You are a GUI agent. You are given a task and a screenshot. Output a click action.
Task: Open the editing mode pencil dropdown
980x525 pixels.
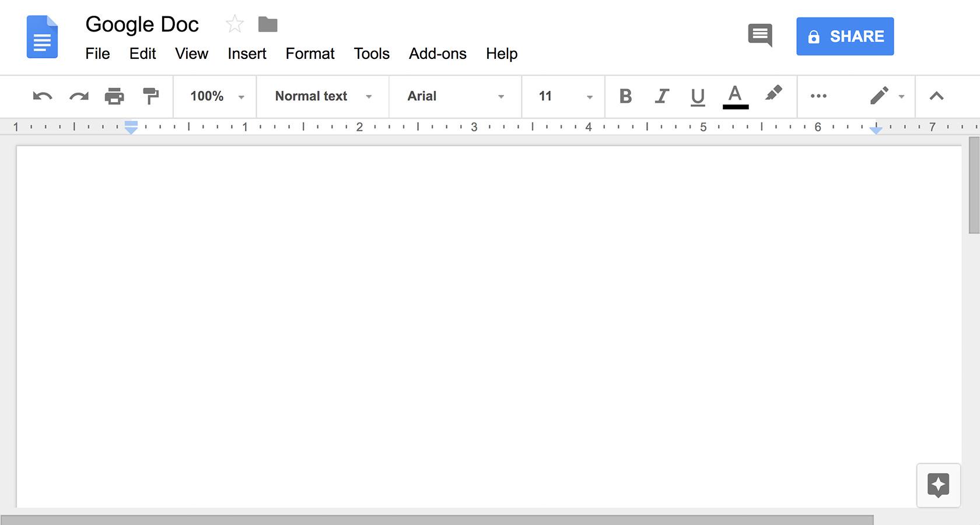click(887, 96)
